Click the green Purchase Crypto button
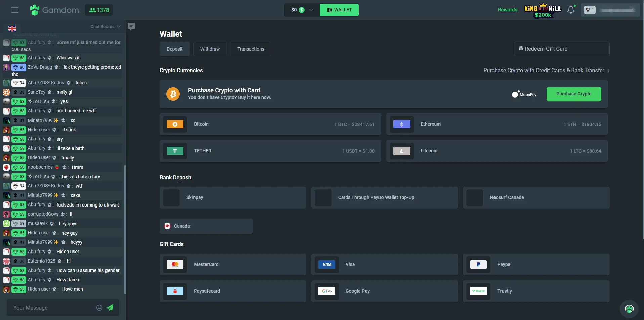Image resolution: width=644 pixels, height=320 pixels. tap(574, 94)
